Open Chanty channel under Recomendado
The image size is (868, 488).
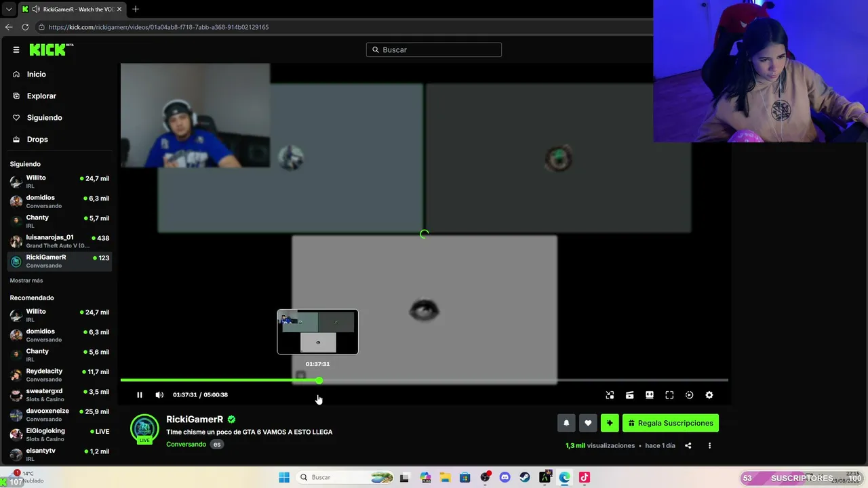[x=60, y=355]
